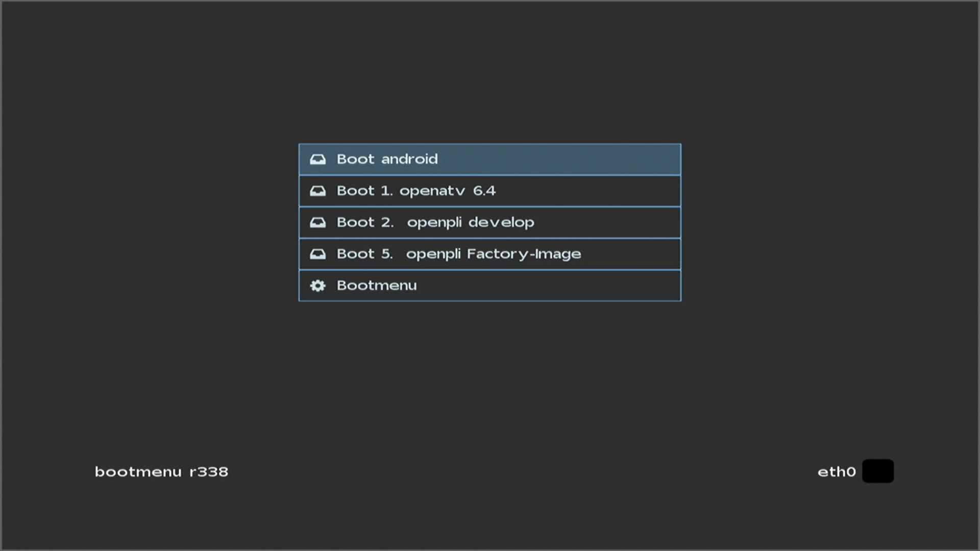
Task: Click the drive icon beside Boot android
Action: click(x=317, y=160)
